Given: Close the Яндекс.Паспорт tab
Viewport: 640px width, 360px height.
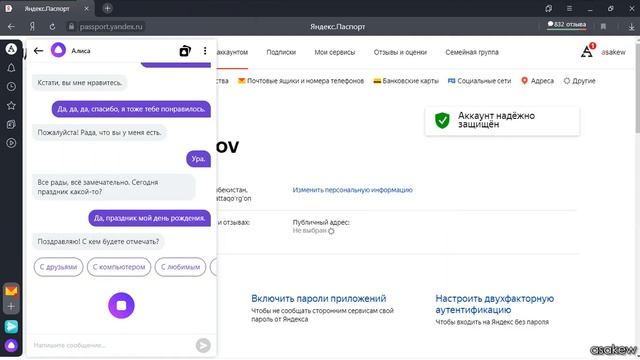Looking at the screenshot, I should 87,8.
